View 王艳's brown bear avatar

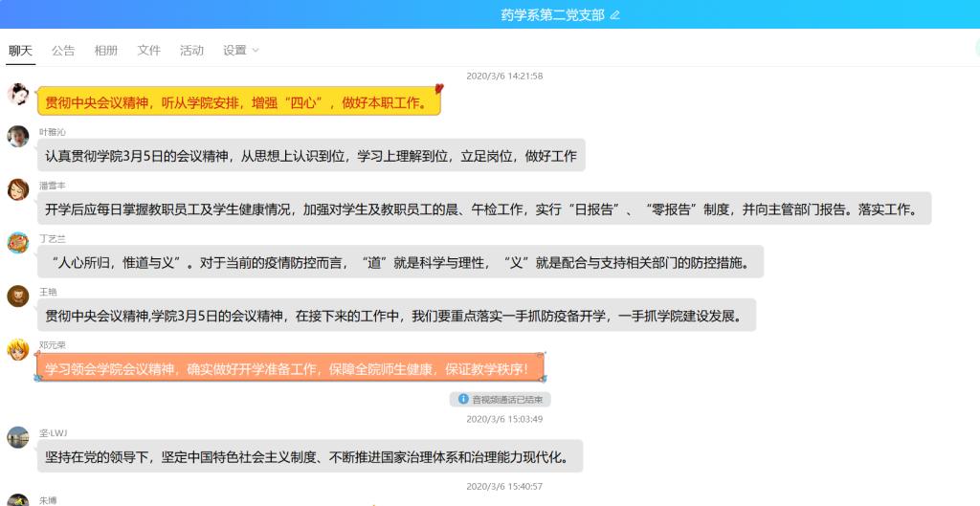[18, 297]
